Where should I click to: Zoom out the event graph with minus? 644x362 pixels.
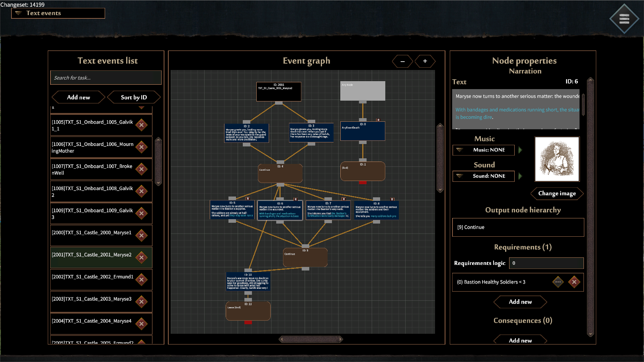tap(402, 61)
